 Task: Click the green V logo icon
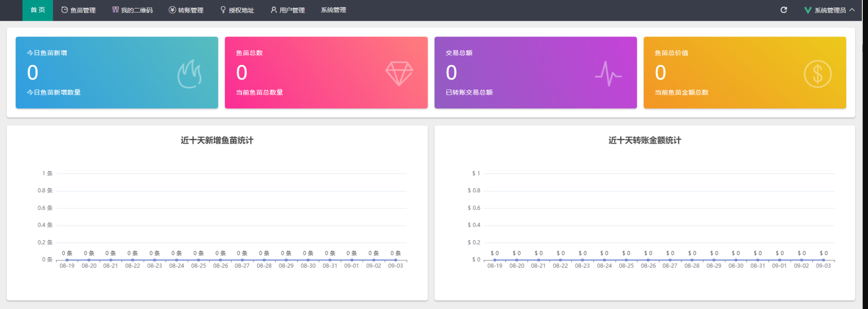(808, 10)
